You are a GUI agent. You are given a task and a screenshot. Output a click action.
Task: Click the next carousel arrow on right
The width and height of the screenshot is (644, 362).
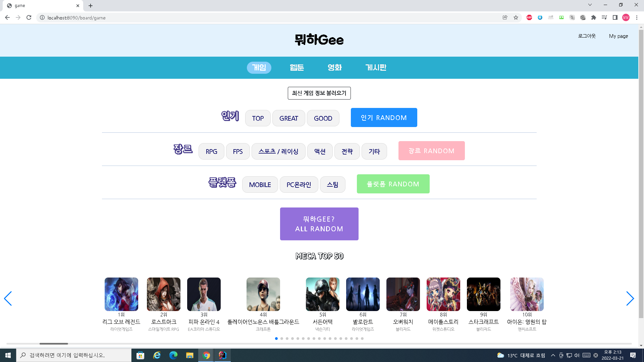click(x=630, y=298)
